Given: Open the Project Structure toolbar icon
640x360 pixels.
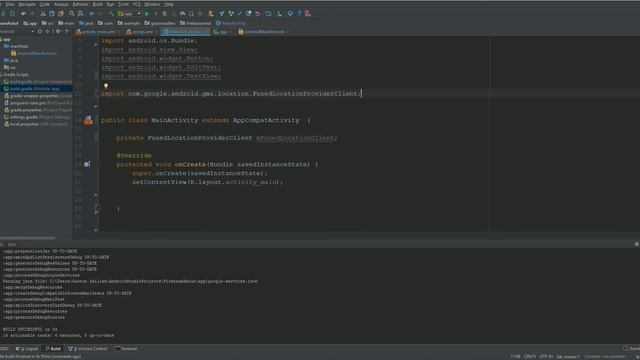Looking at the screenshot, I should click(x=269, y=13).
